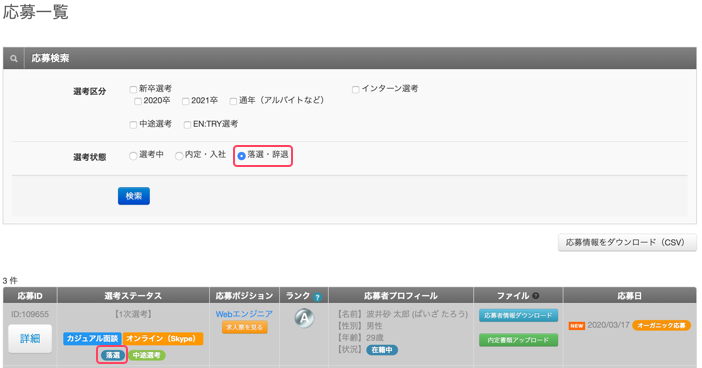This screenshot has height=368, width=702.
Task: Click the 【1次選考】 status text
Action: coord(133,314)
